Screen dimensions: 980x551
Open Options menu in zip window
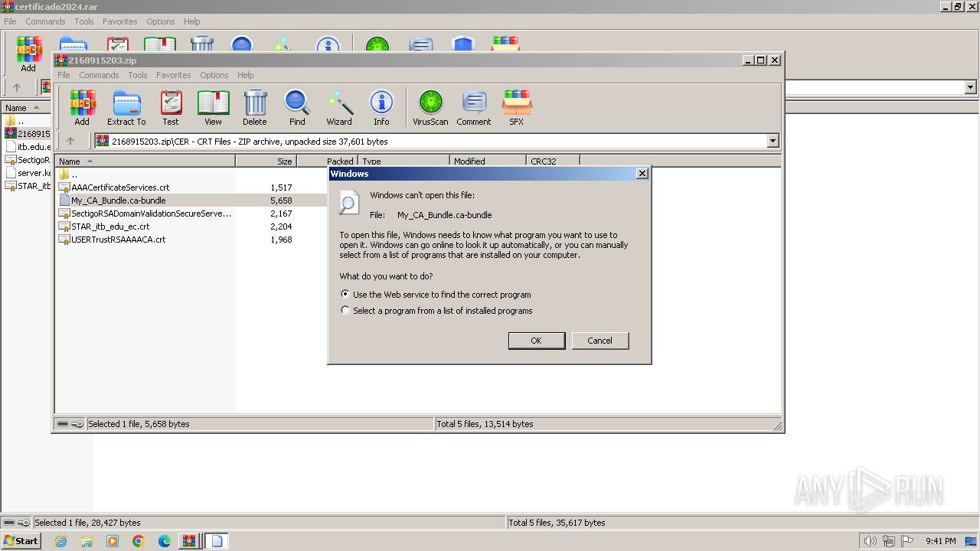(214, 75)
